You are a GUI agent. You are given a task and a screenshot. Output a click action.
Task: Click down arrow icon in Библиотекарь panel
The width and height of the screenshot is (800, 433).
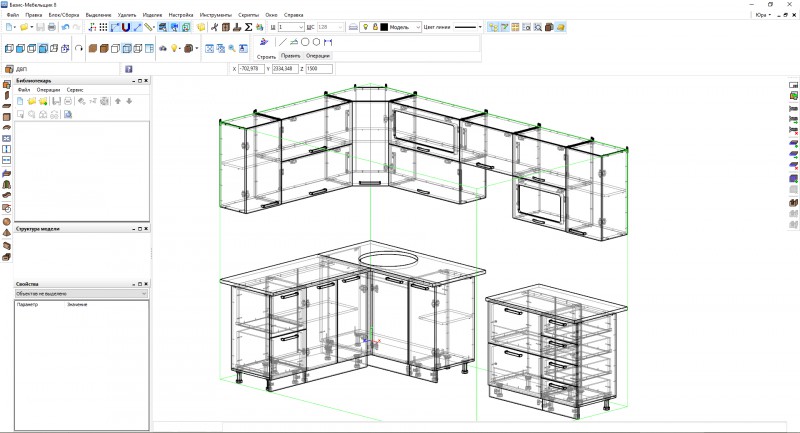tap(129, 101)
